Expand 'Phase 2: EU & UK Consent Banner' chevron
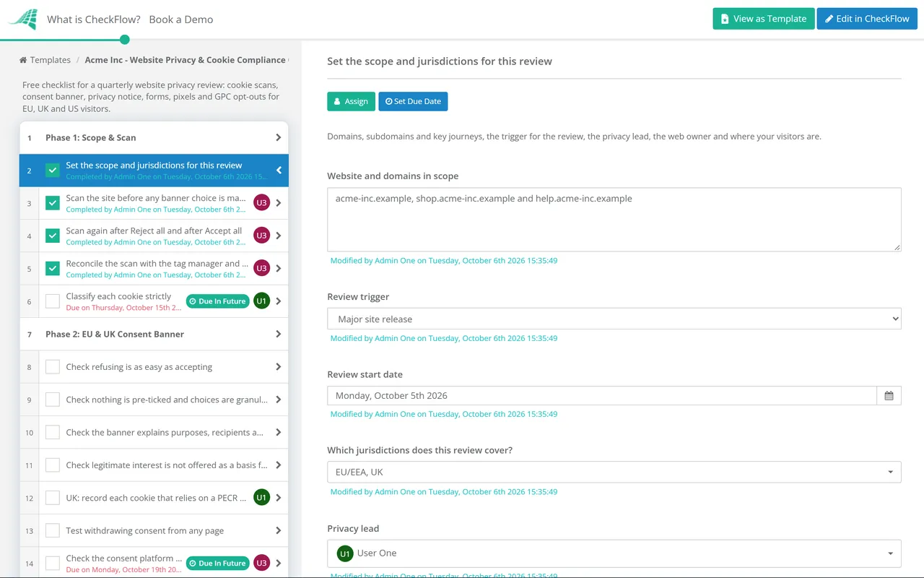The width and height of the screenshot is (924, 578). pos(279,334)
